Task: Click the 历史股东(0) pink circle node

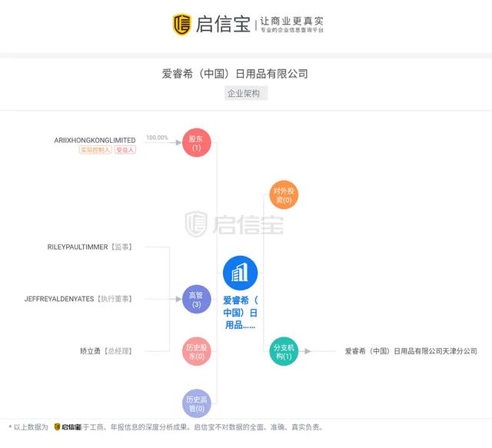Action: pos(197,351)
